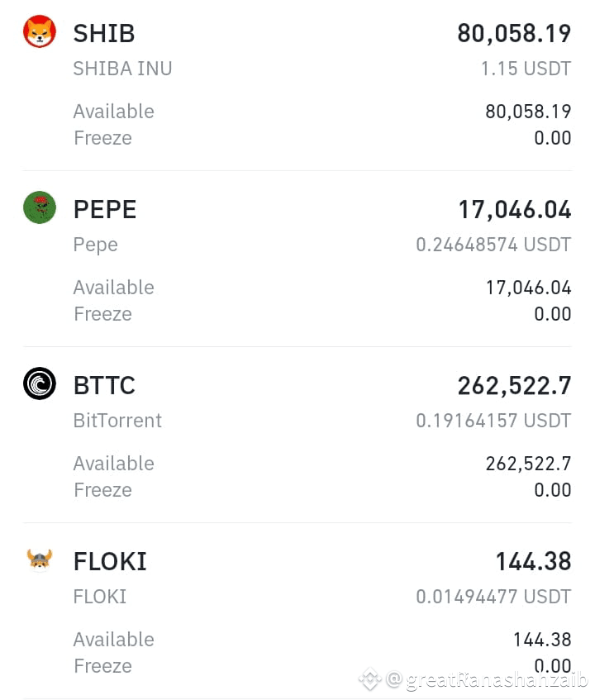595x700 pixels.
Task: Open the SHIB asset name
Action: (x=104, y=34)
